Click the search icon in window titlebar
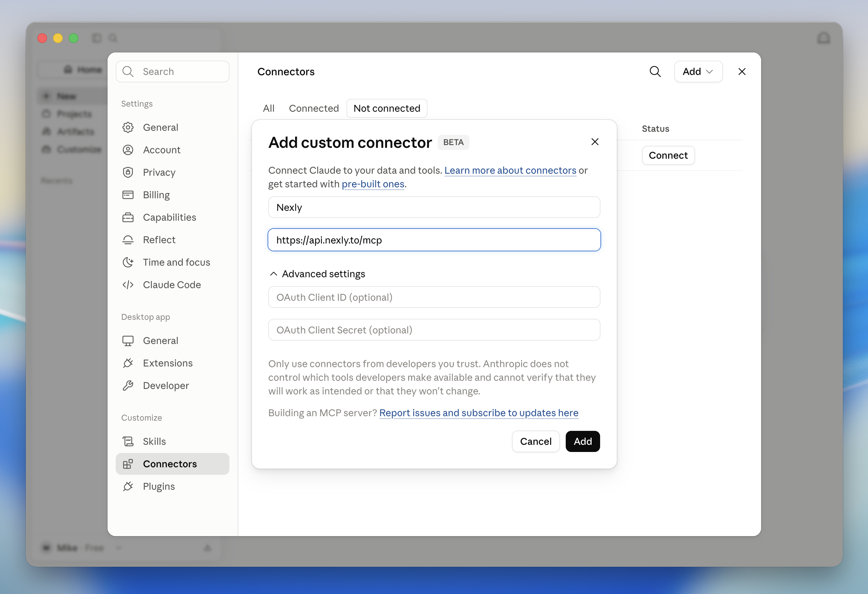The width and height of the screenshot is (868, 594). (113, 38)
